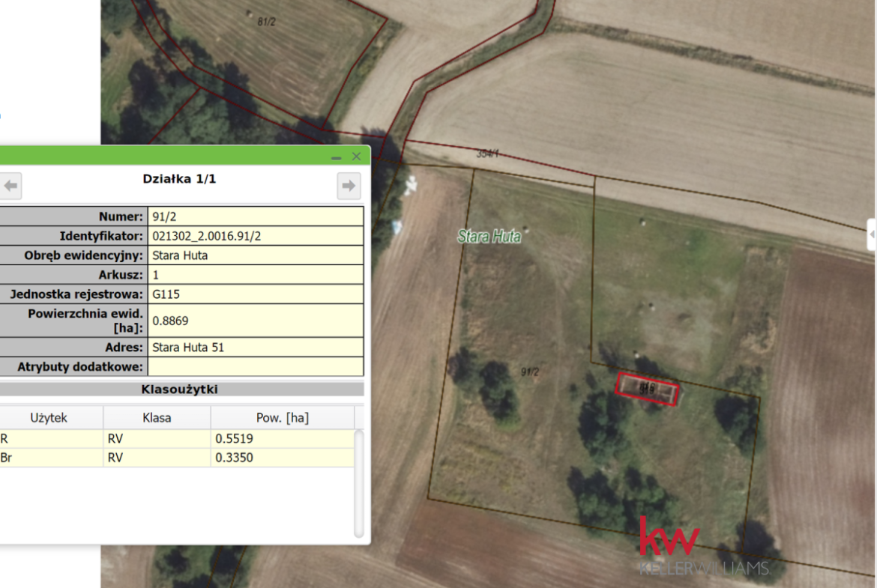Click the Adres value Stara Huta 51
Screen dimensions: 877x588
click(188, 348)
